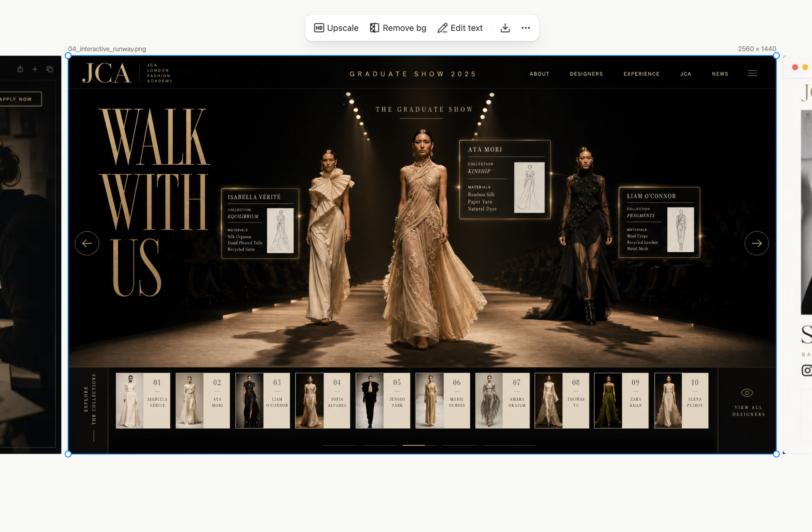Select the last pagination indicator line
The width and height of the screenshot is (812, 532).
[x=508, y=445]
